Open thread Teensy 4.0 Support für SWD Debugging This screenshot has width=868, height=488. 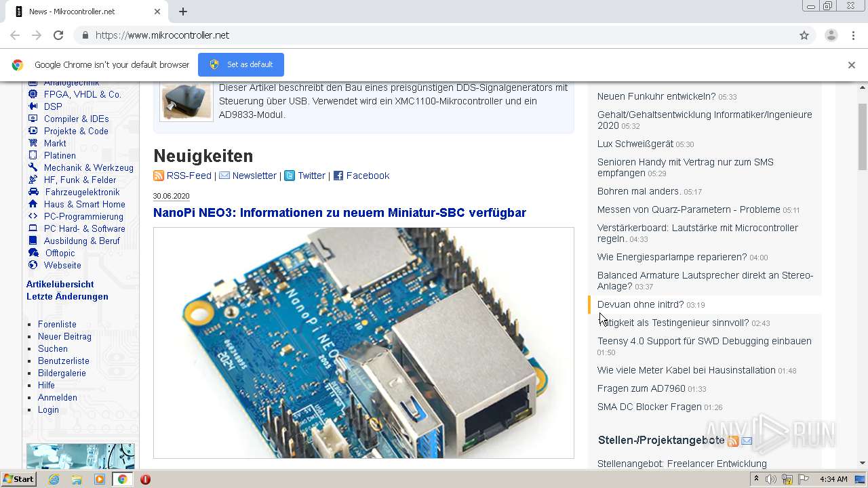coord(705,341)
